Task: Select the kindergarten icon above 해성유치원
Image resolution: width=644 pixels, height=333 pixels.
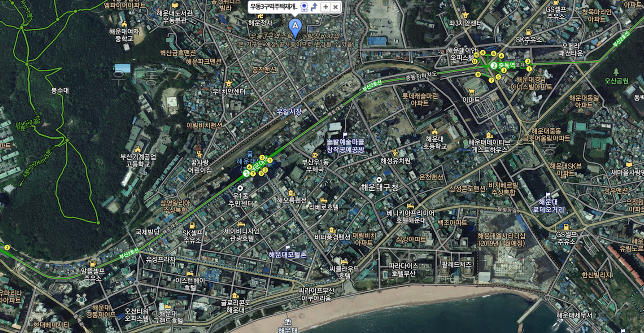Action: (x=395, y=153)
